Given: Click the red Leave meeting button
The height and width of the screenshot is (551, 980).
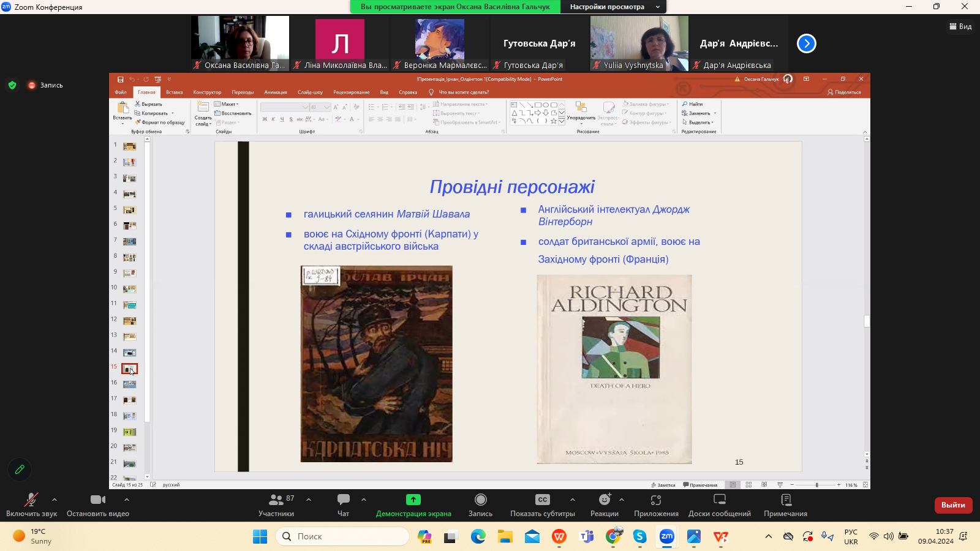Looking at the screenshot, I should (952, 505).
